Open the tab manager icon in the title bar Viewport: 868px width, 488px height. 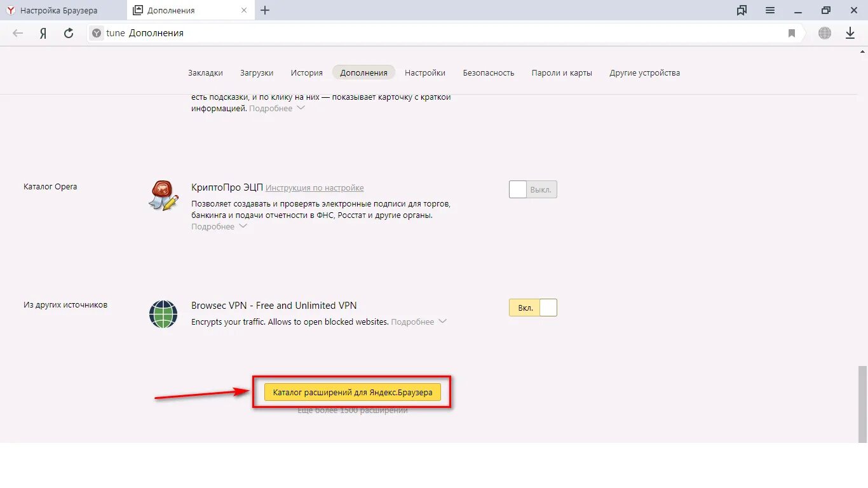[x=742, y=10]
